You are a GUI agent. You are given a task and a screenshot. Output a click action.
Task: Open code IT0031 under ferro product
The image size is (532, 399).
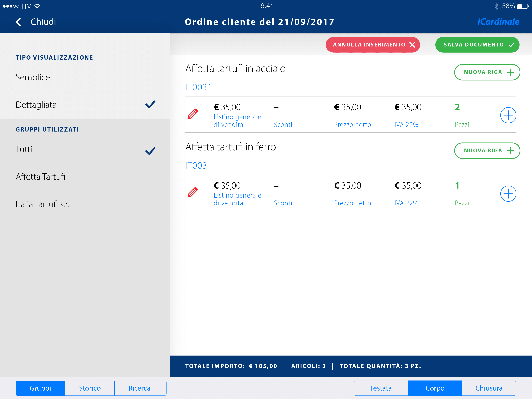pyautogui.click(x=198, y=166)
